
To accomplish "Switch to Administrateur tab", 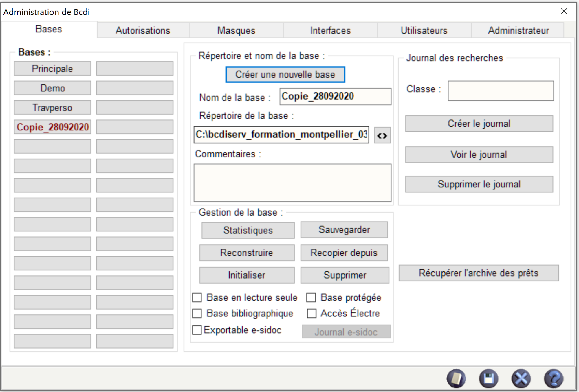I will (518, 30).
